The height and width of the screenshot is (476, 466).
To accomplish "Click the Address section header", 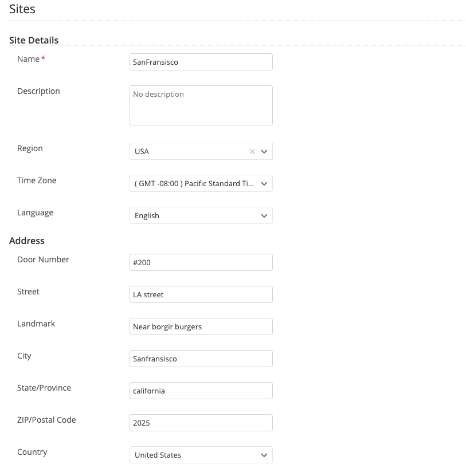I will (x=26, y=241).
